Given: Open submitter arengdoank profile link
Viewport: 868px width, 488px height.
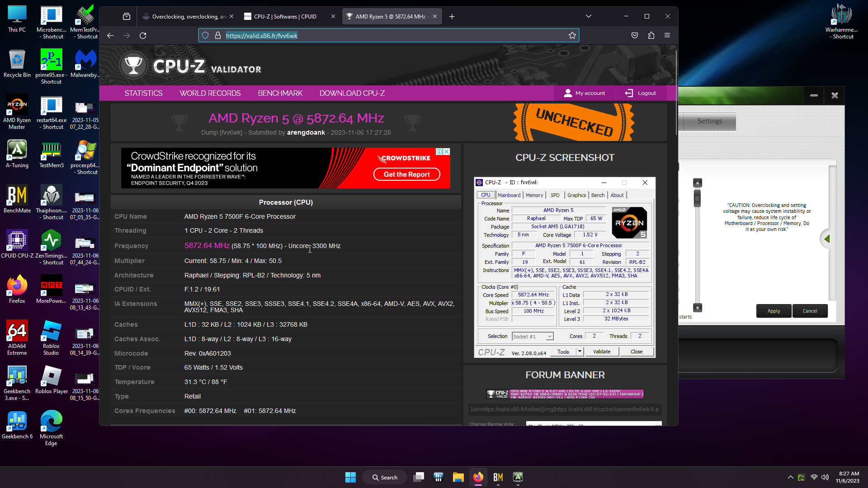Looking at the screenshot, I should point(306,132).
